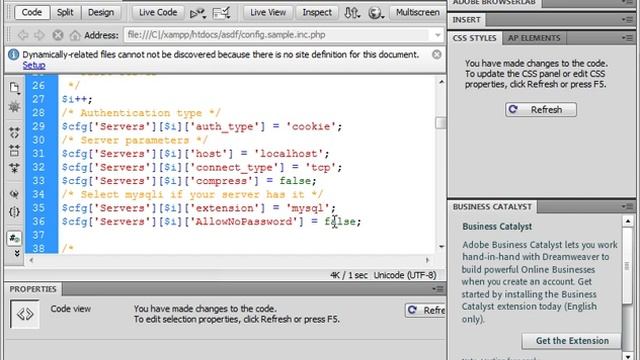Dismiss the site definition notification bar
This screenshot has height=360, width=640.
436,54
